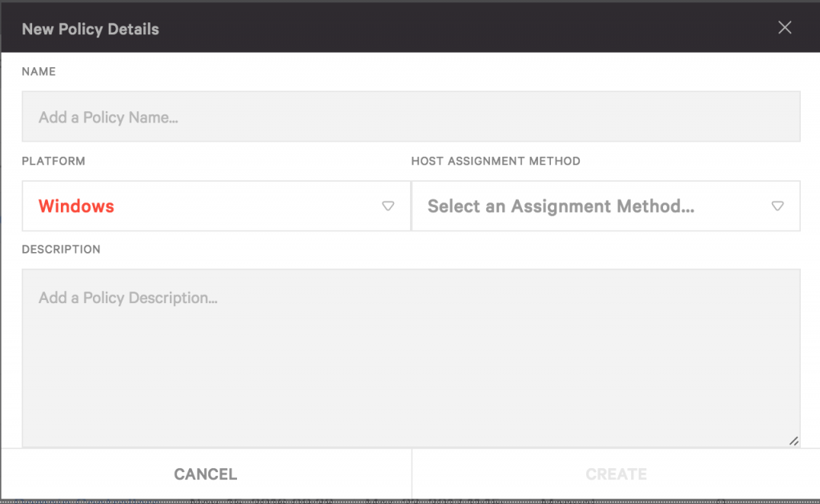
Task: Click the CREATE button
Action: click(616, 474)
